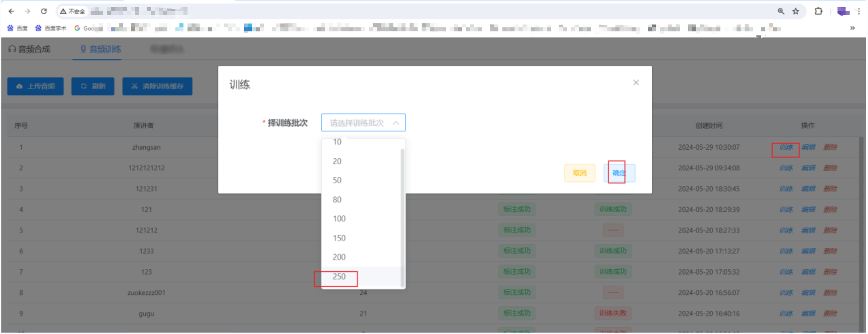Collapse the dropdown using its chevron arrow

click(396, 123)
